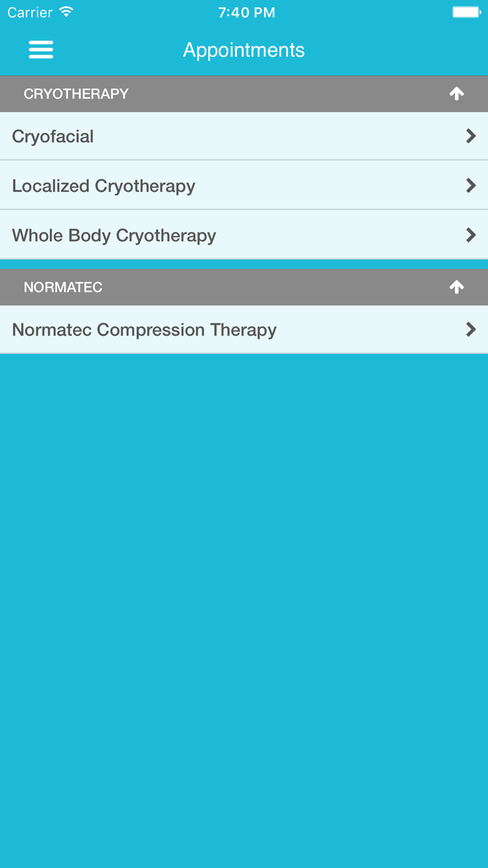Screen dimensions: 488x868
Task: Choose Whole Body Cryotherapy from the list
Action: [114, 235]
